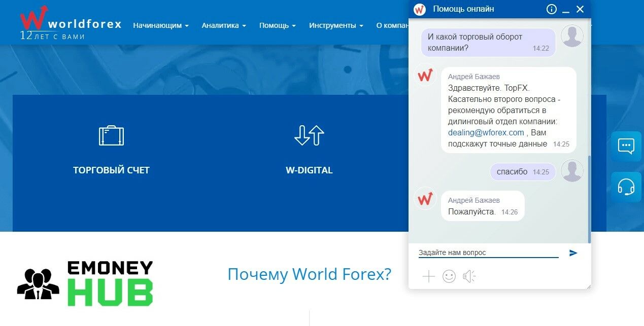Screen dimensions: 644x326
Task: Click the dealing@wforex.com email link
Action: (486, 132)
